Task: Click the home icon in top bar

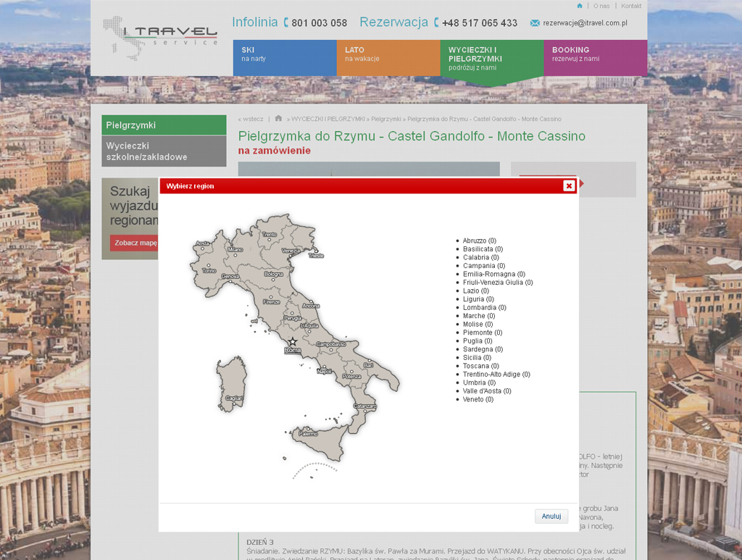Action: pyautogui.click(x=580, y=6)
